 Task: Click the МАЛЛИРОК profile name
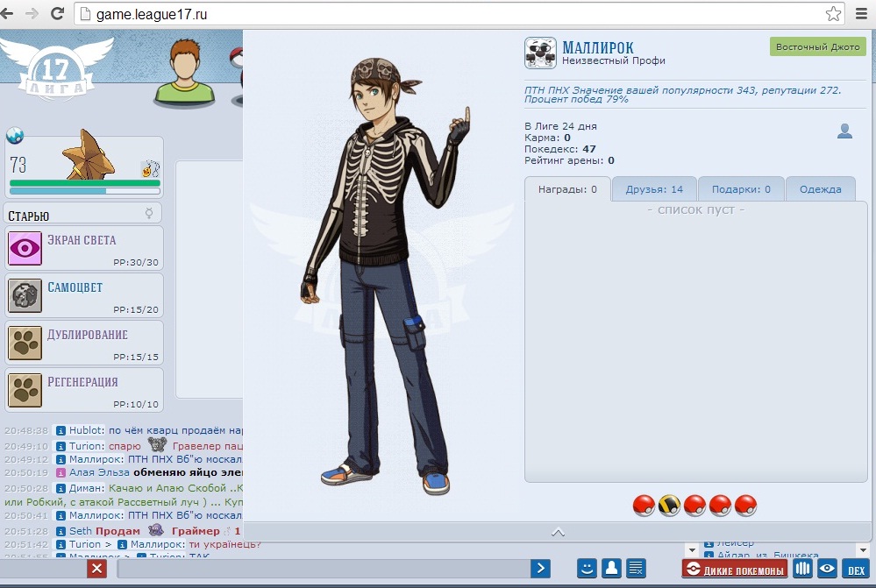click(x=598, y=47)
